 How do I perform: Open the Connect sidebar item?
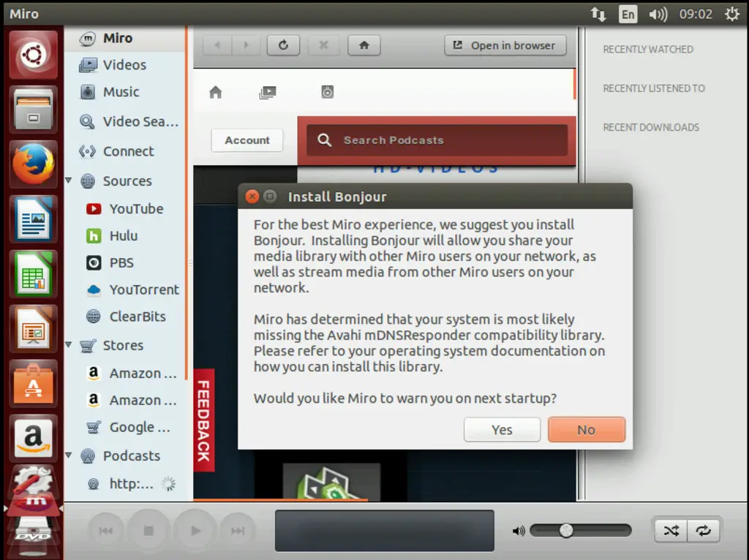click(116, 151)
